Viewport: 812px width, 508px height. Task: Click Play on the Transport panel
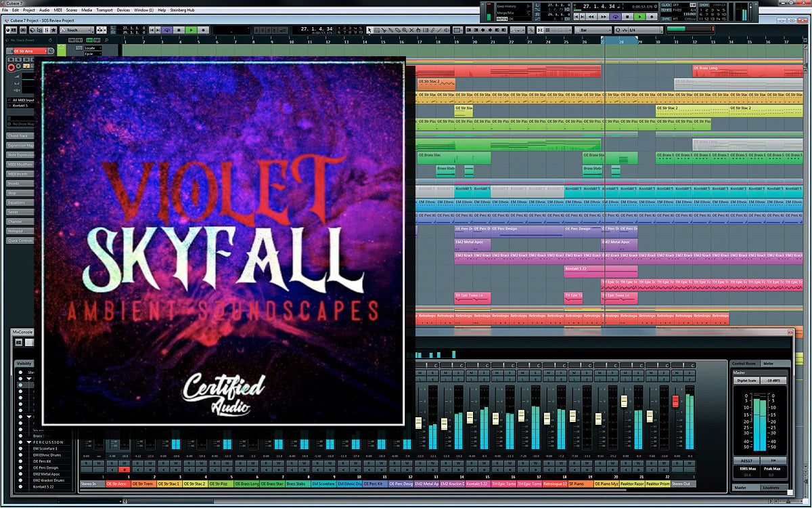click(639, 16)
